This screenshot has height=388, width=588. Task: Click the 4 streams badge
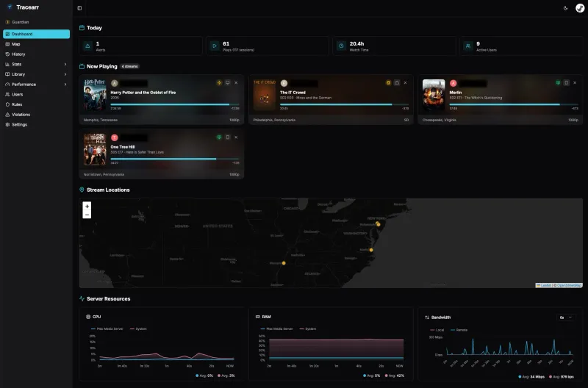pos(130,66)
